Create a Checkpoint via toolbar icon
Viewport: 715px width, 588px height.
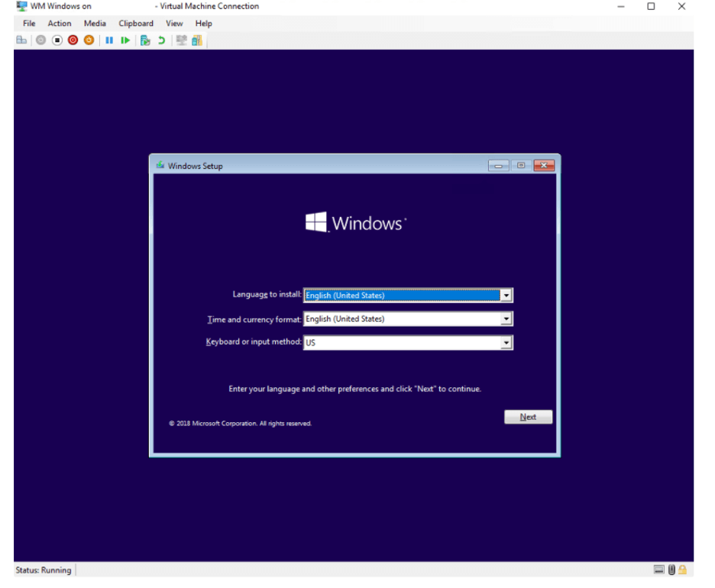pyautogui.click(x=145, y=40)
